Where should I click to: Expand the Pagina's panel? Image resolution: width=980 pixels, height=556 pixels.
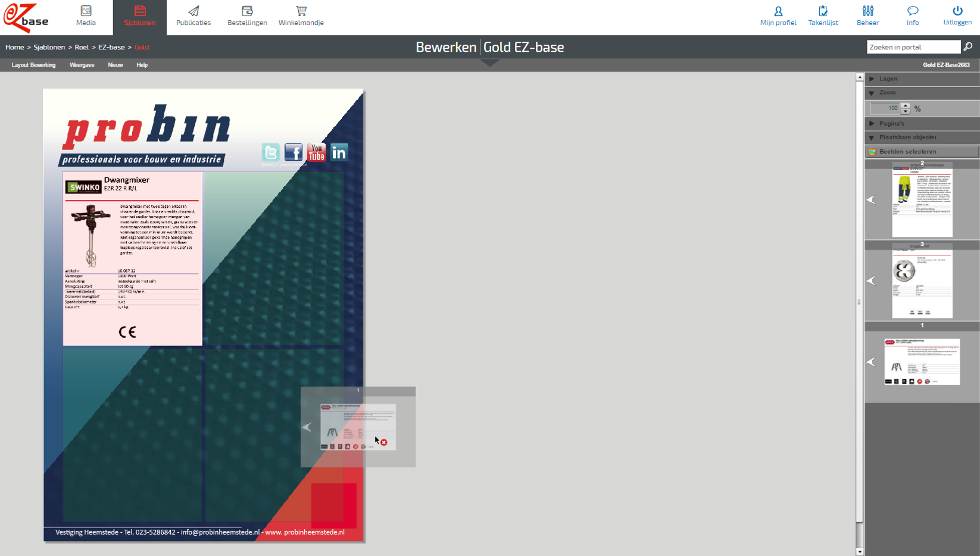click(922, 123)
